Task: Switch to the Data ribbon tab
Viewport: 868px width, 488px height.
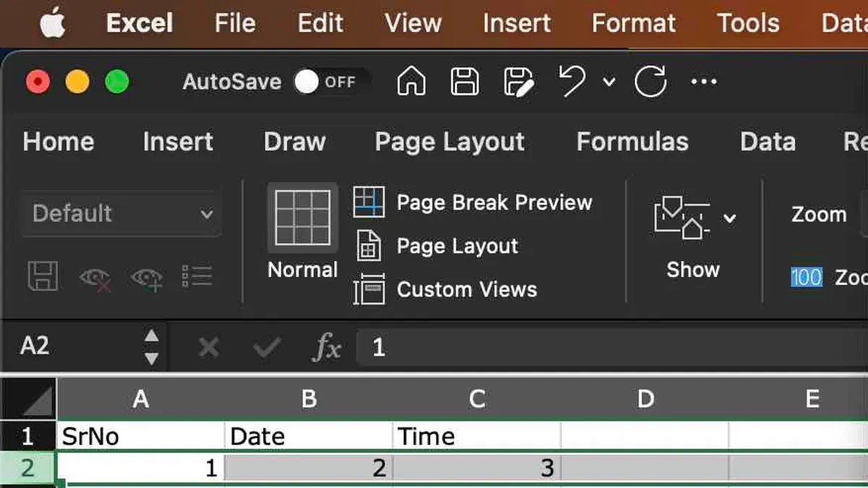Action: (x=768, y=142)
